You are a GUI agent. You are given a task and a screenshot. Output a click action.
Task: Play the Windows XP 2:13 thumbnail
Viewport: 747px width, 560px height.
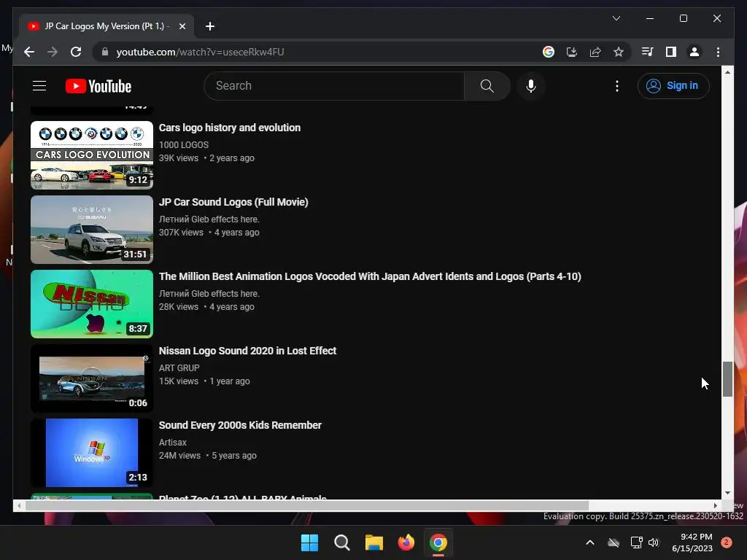point(92,452)
